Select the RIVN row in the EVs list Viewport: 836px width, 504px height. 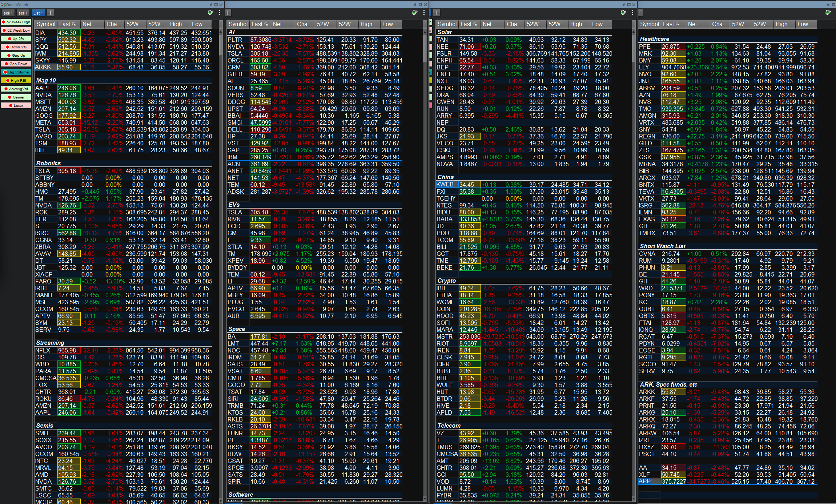coord(315,219)
